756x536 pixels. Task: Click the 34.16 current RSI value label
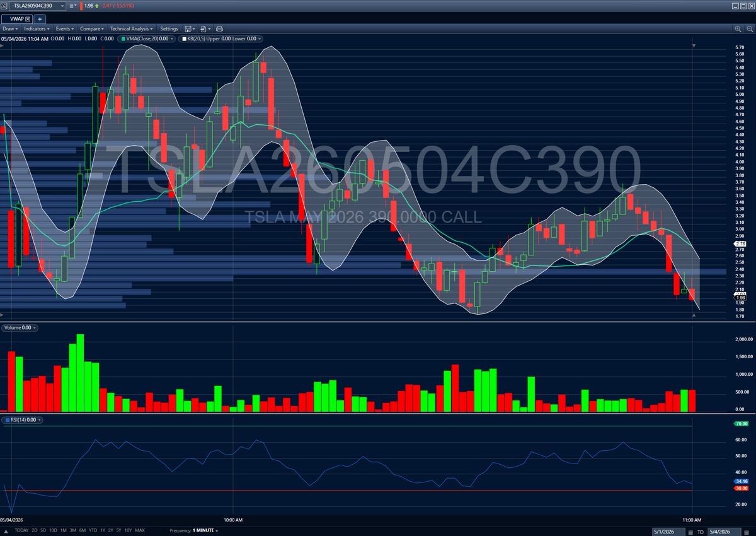point(741,481)
